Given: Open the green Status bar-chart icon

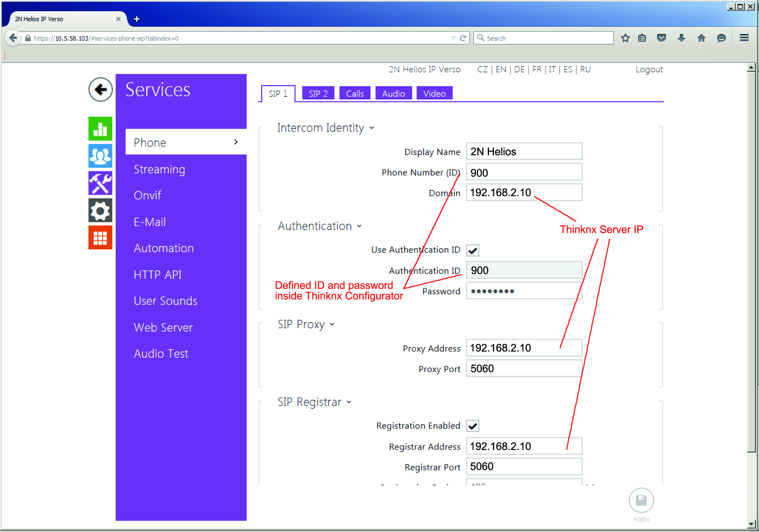Looking at the screenshot, I should 100,129.
